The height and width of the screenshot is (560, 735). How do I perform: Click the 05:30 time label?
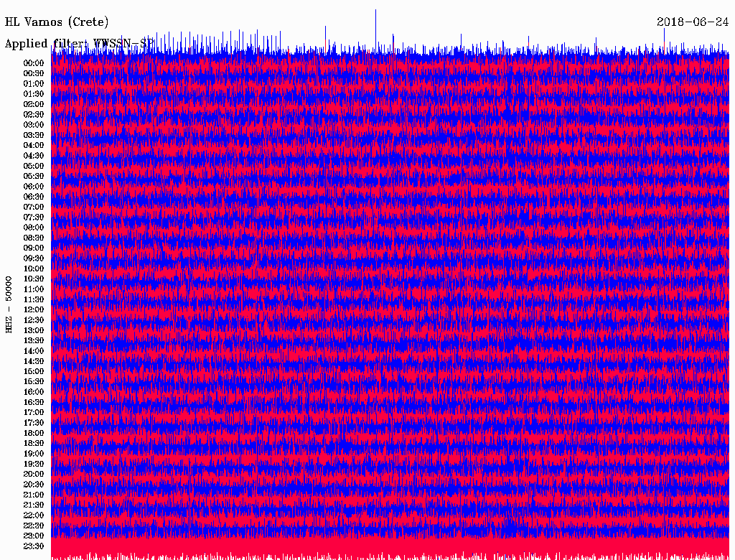(34, 177)
